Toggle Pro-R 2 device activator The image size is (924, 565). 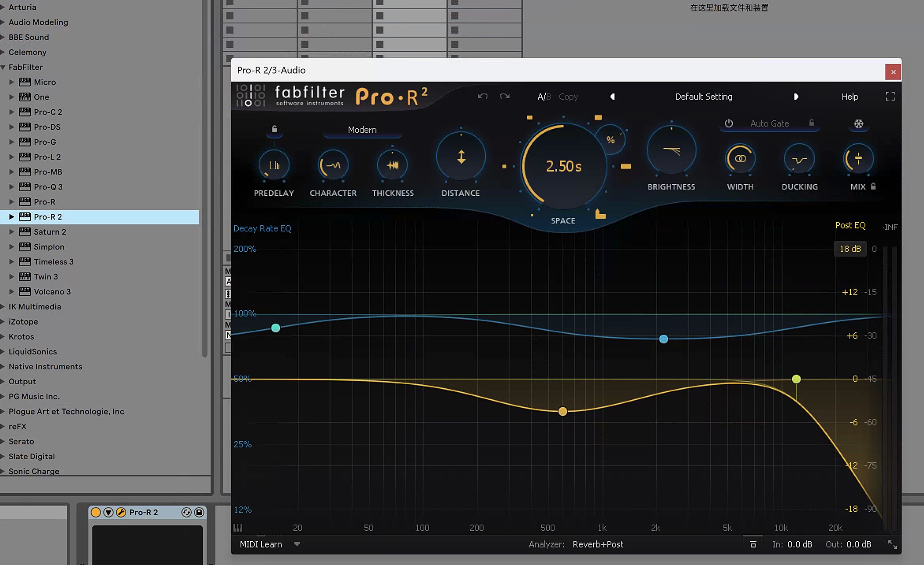pos(96,512)
